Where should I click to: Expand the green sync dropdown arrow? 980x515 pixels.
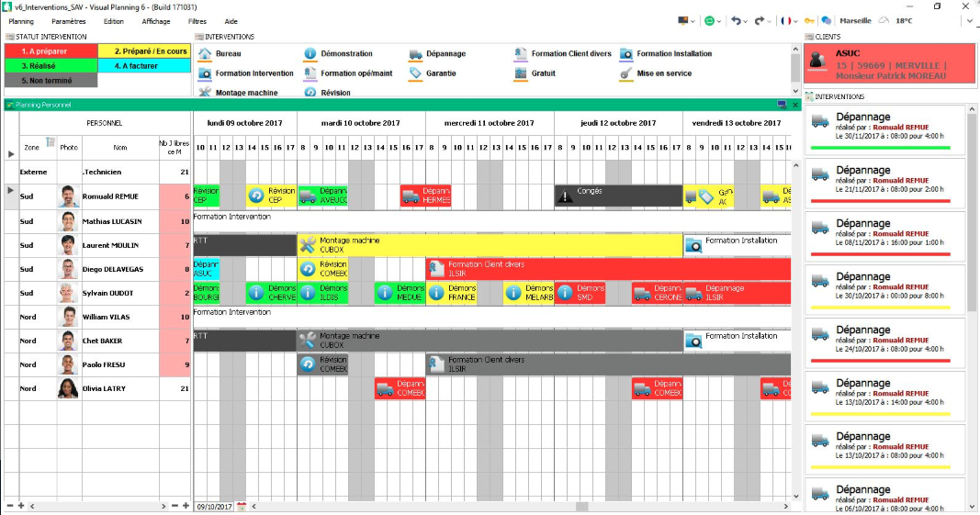(719, 21)
